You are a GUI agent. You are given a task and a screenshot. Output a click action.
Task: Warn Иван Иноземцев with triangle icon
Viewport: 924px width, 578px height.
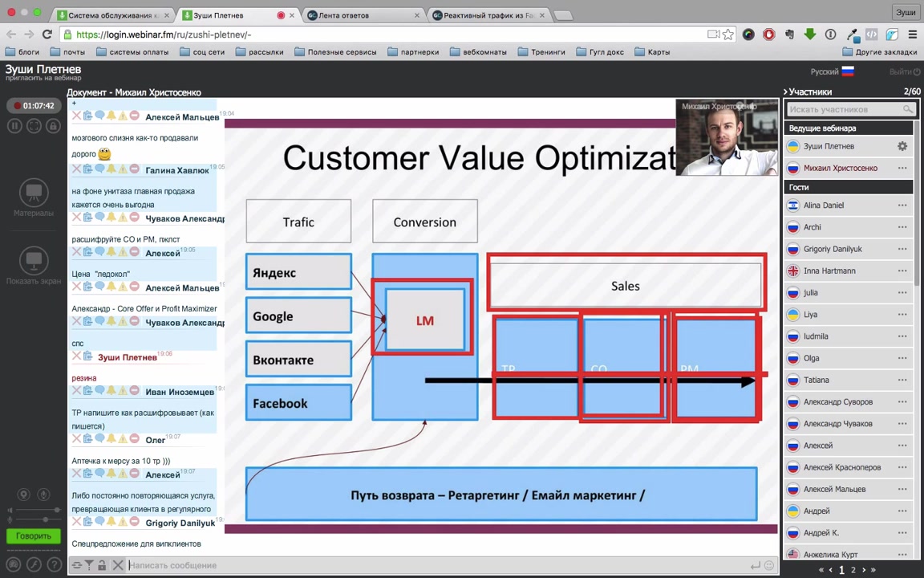[x=123, y=390]
